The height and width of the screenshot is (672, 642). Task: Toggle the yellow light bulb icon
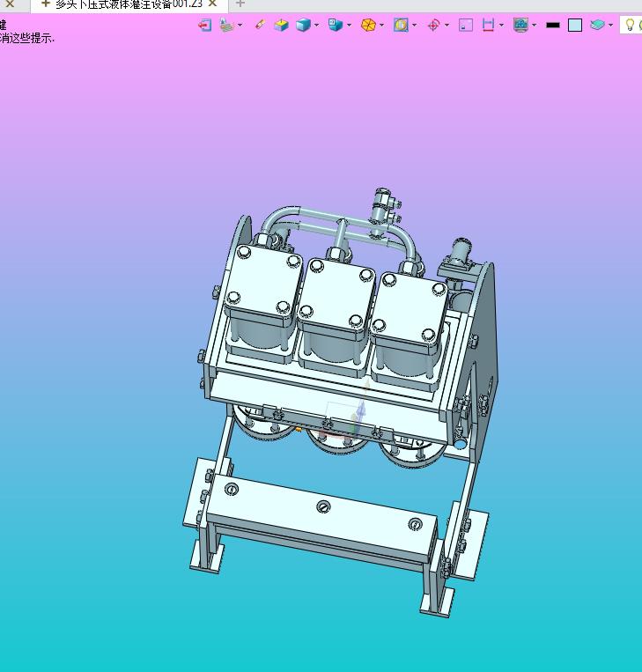[x=630, y=25]
